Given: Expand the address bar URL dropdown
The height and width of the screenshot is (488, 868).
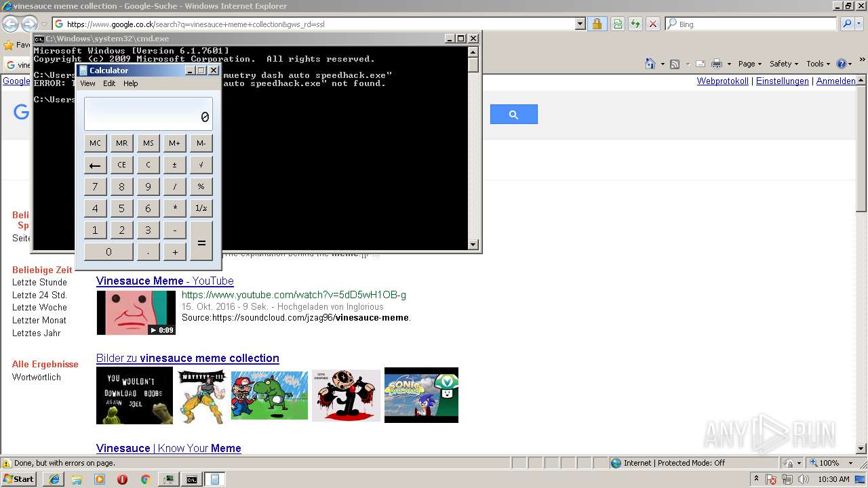Looking at the screenshot, I should pyautogui.click(x=580, y=24).
